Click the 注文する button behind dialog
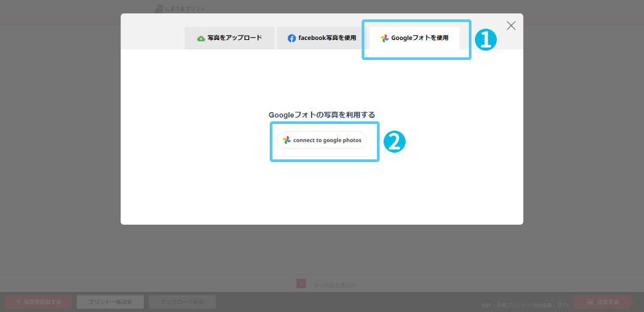 click(x=603, y=302)
